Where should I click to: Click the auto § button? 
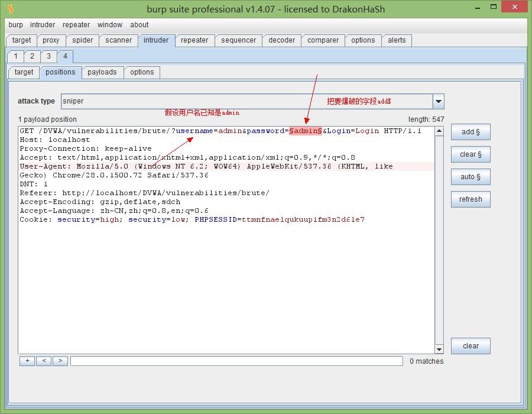point(471,177)
